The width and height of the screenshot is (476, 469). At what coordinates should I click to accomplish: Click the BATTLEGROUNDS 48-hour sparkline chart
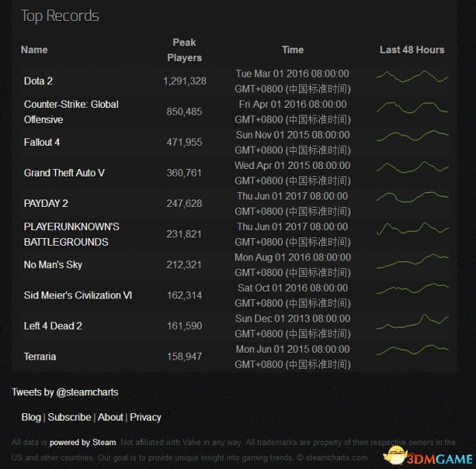(x=412, y=229)
